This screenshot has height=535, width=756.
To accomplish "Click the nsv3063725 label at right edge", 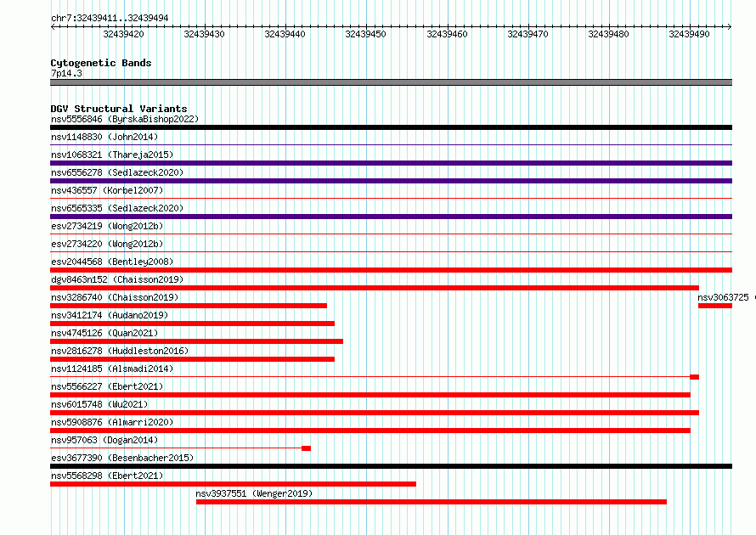I will pyautogui.click(x=723, y=297).
